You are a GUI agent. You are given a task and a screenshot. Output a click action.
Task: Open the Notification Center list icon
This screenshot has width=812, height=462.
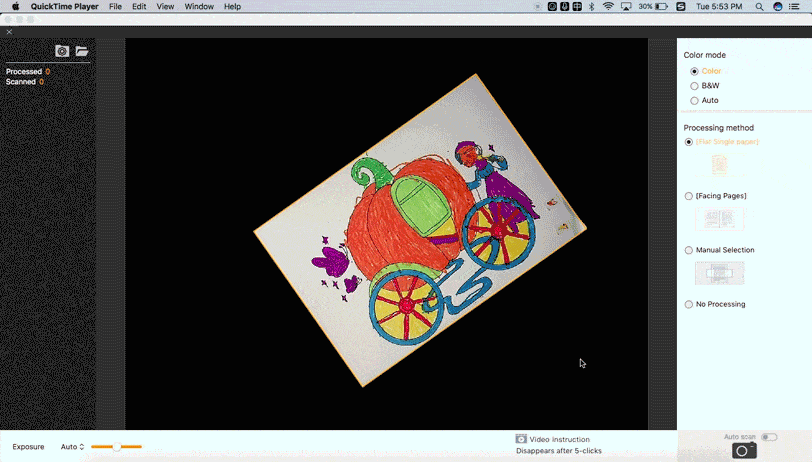(x=796, y=7)
